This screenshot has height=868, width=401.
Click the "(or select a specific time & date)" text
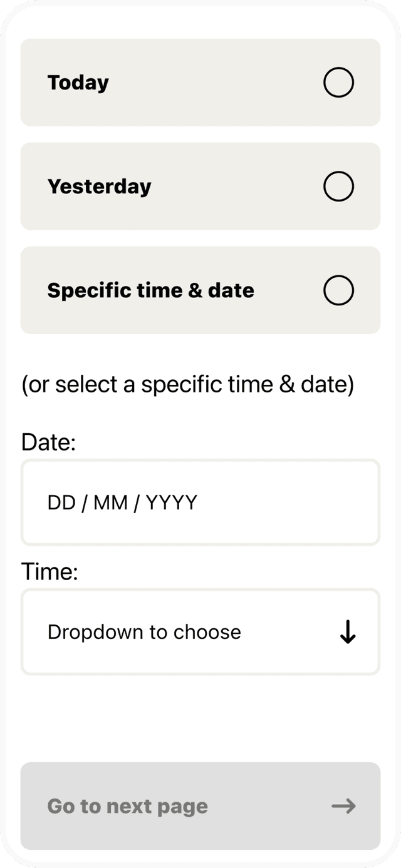(187, 385)
